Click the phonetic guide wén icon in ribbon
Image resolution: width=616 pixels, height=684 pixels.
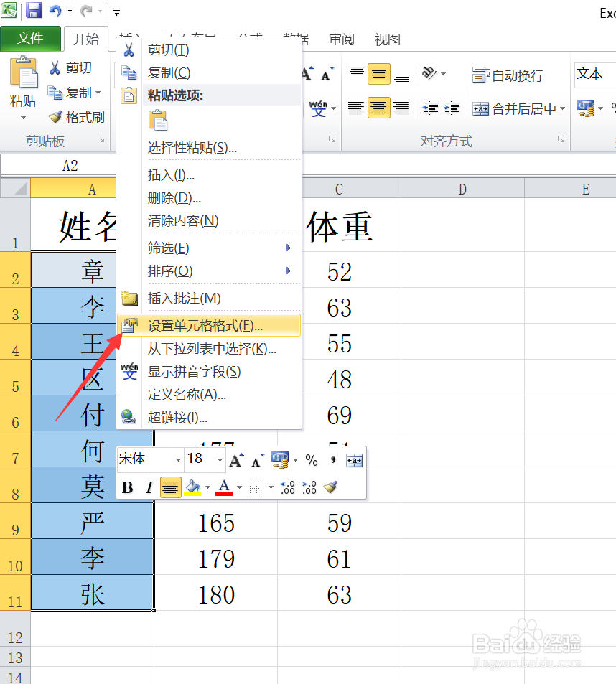[x=319, y=108]
